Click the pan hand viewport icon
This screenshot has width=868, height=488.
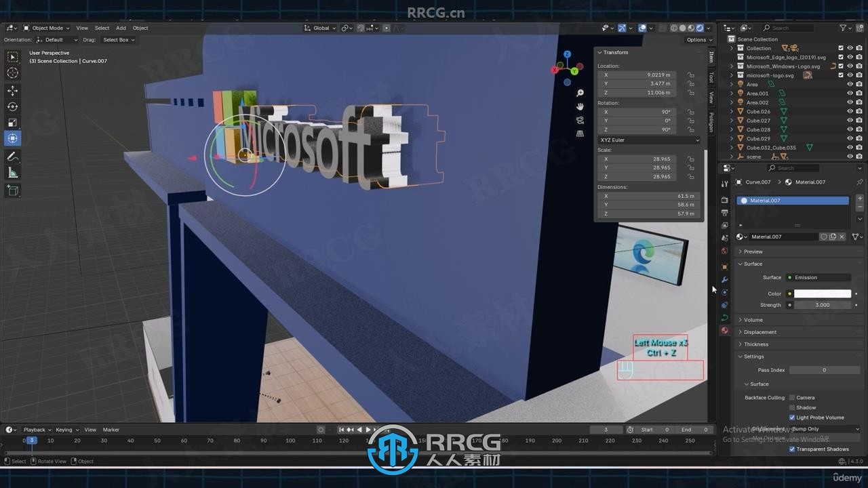(580, 106)
